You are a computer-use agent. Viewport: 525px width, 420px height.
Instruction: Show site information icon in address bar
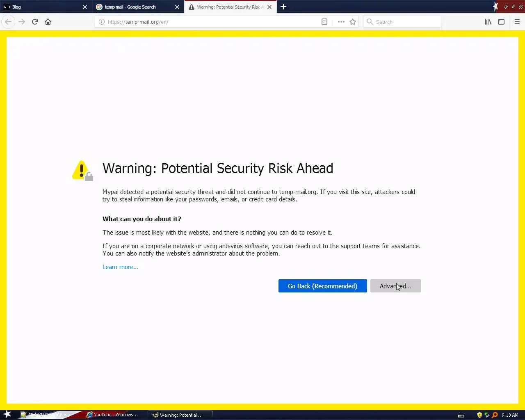click(x=102, y=22)
